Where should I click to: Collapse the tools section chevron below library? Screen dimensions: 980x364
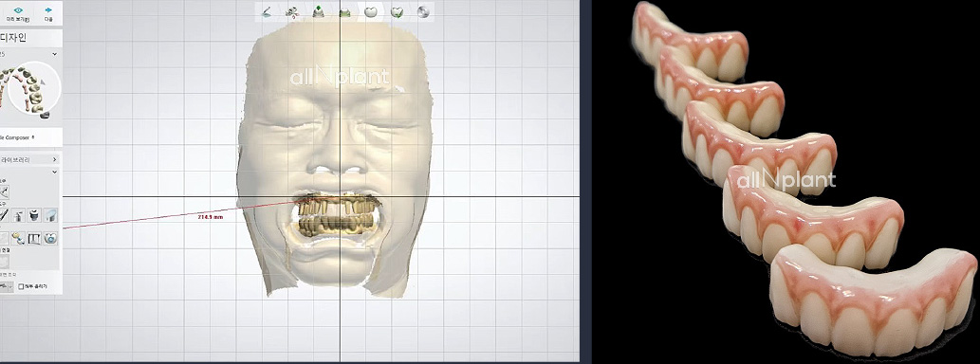point(54,172)
